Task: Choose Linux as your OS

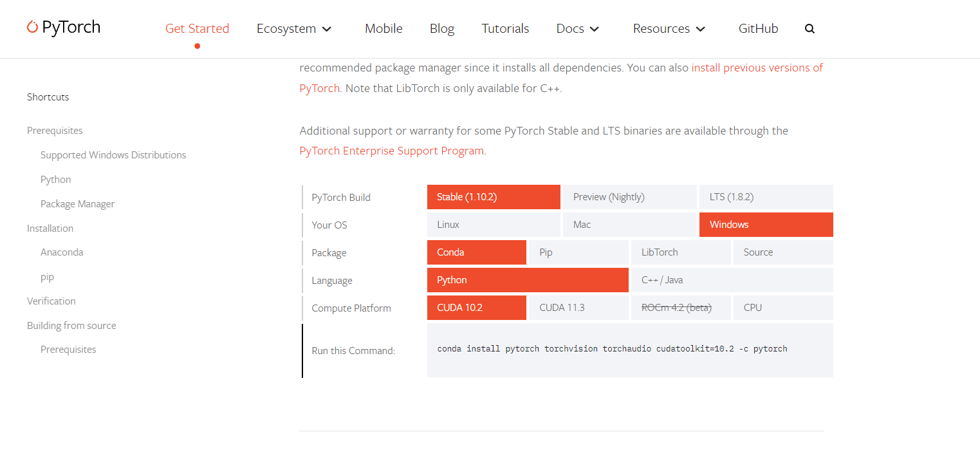Action: click(x=494, y=225)
